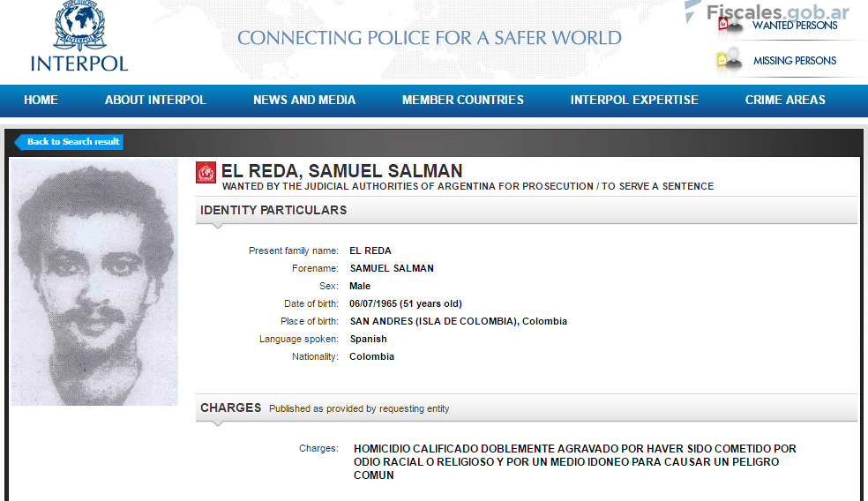Open the Interpol Expertise menu
This screenshot has height=501, width=868.
(634, 100)
